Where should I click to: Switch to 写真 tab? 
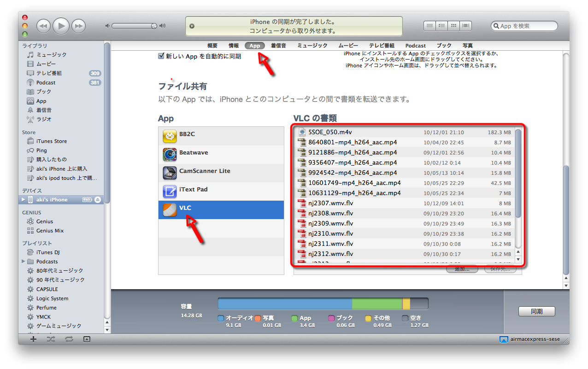click(468, 46)
